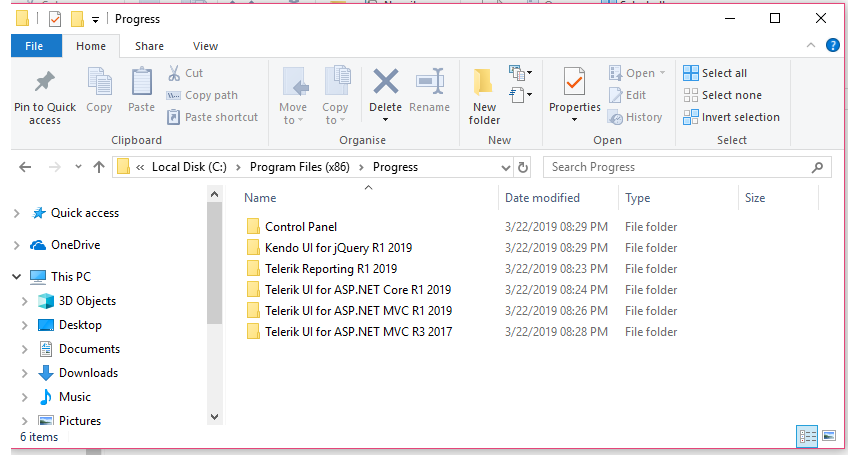Select the Control Panel folder
The height and width of the screenshot is (455, 862).
point(301,227)
